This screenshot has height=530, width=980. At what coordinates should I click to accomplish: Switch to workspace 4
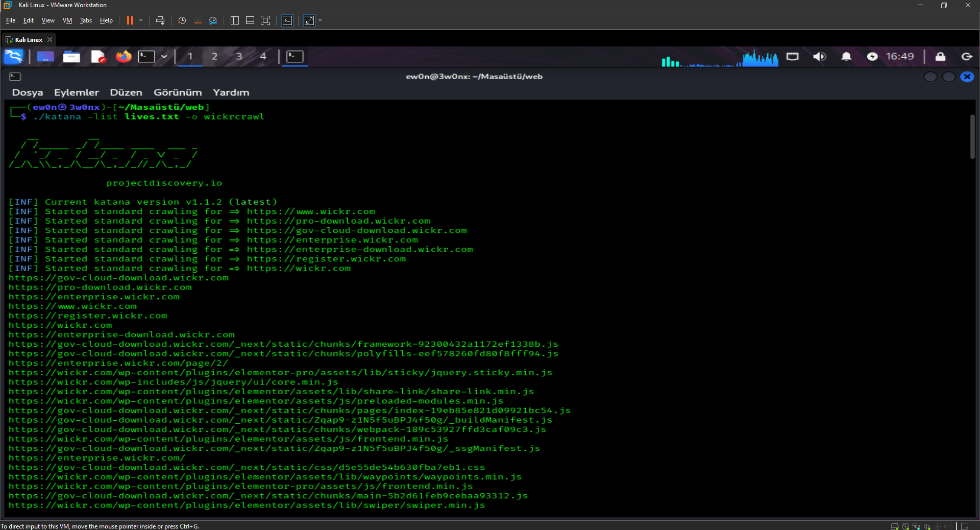tap(263, 56)
